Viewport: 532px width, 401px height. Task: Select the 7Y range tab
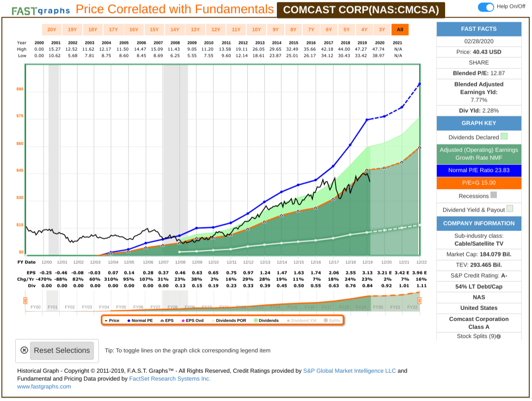(x=311, y=30)
